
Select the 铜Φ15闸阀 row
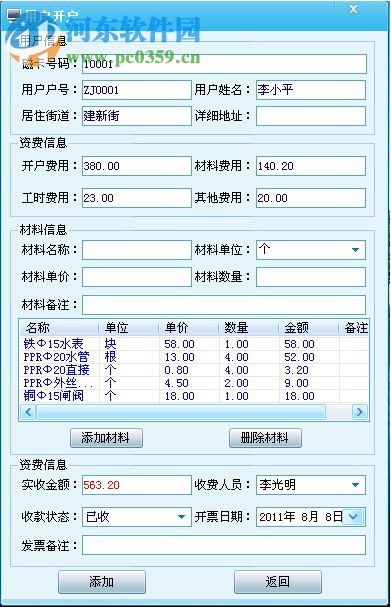tap(194, 396)
